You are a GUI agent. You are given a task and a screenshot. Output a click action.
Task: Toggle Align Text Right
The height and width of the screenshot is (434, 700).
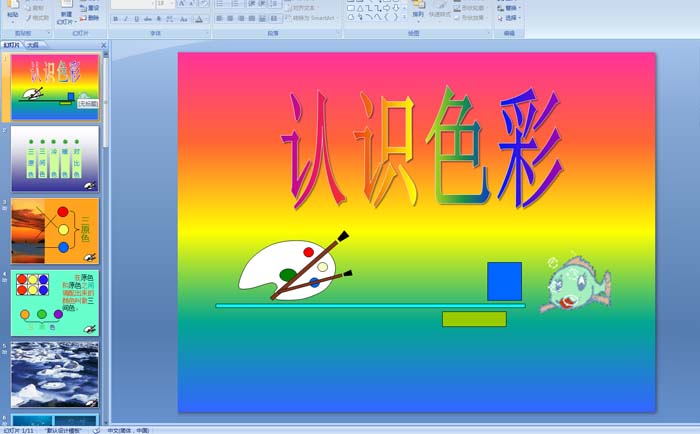[241, 19]
